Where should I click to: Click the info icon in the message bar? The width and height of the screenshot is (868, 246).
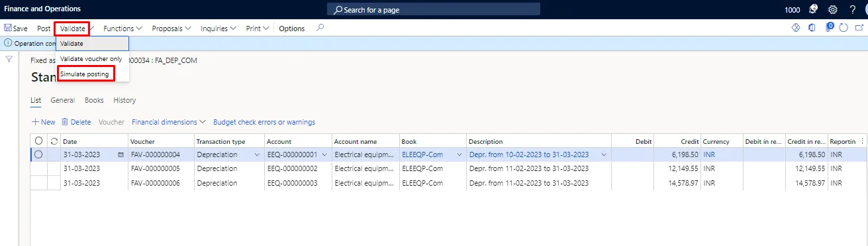(8, 43)
